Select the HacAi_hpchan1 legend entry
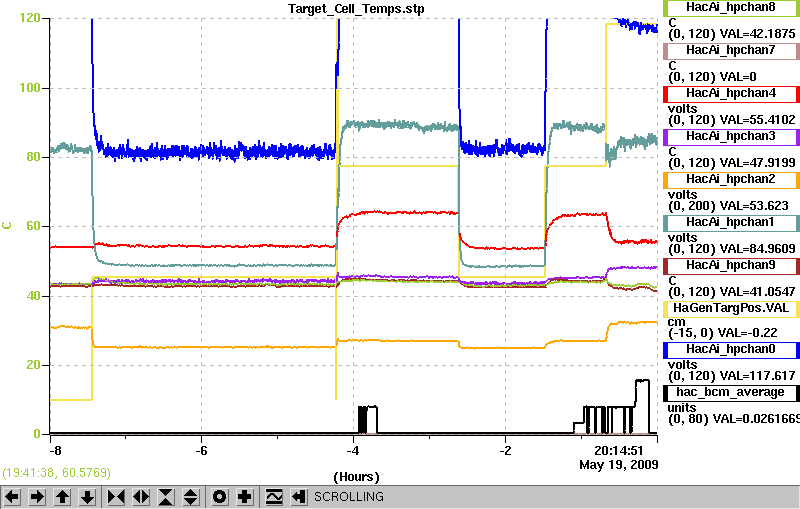 [731, 222]
